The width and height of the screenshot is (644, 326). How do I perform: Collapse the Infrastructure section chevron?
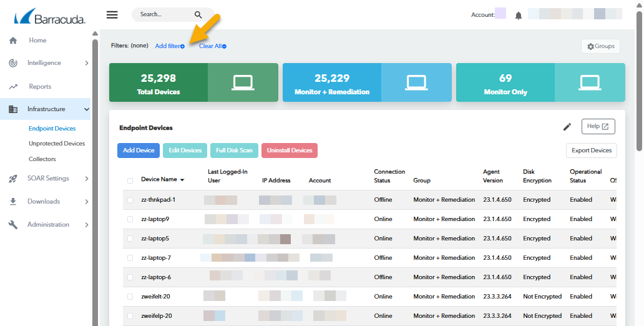(86, 109)
